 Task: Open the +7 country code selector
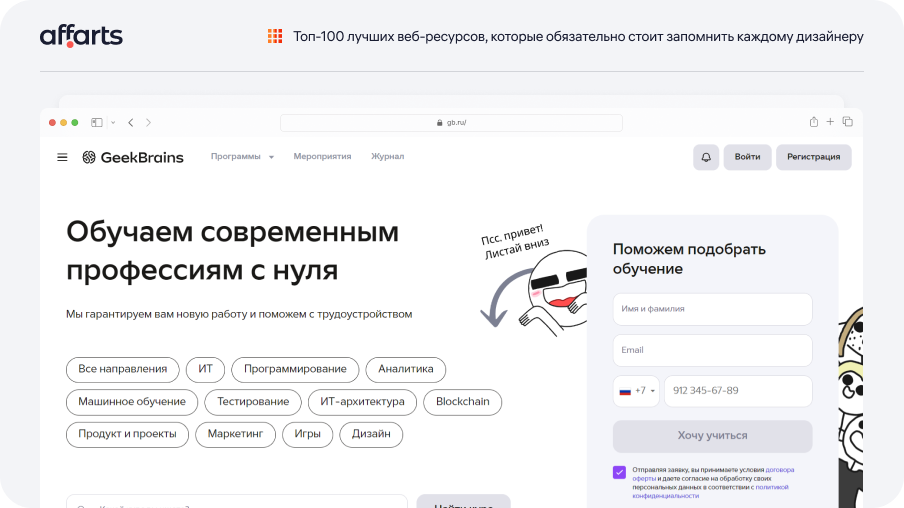pyautogui.click(x=636, y=391)
